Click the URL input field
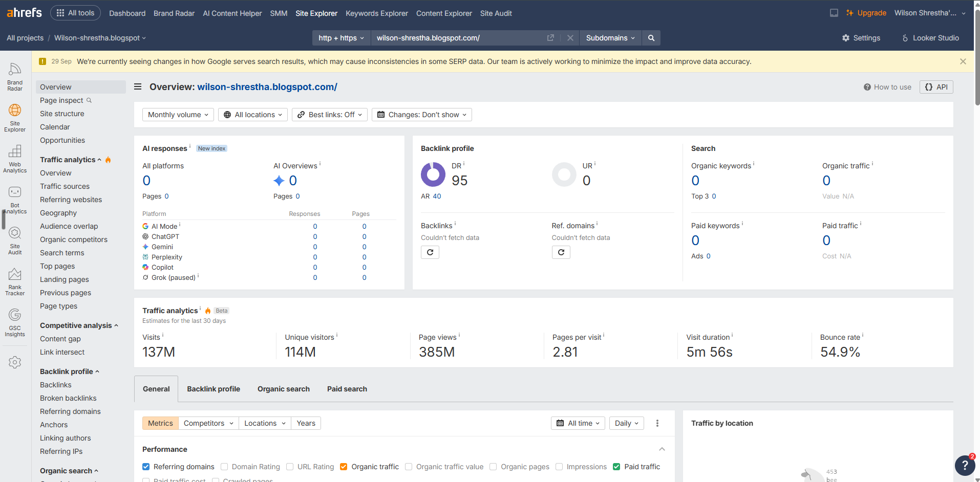This screenshot has width=980, height=482. (458, 38)
